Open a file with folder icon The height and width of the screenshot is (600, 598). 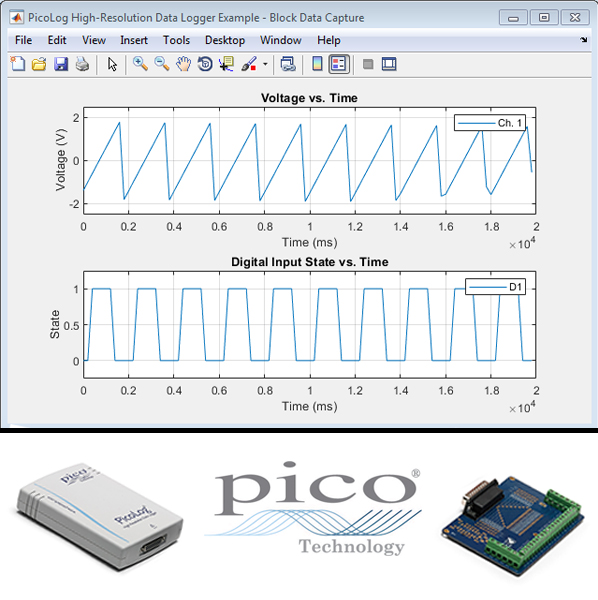pyautogui.click(x=39, y=64)
